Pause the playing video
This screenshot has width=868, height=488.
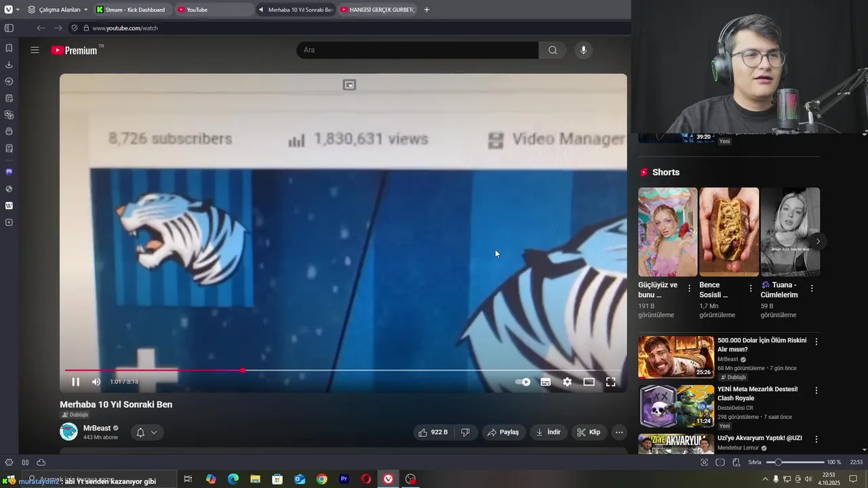click(75, 382)
